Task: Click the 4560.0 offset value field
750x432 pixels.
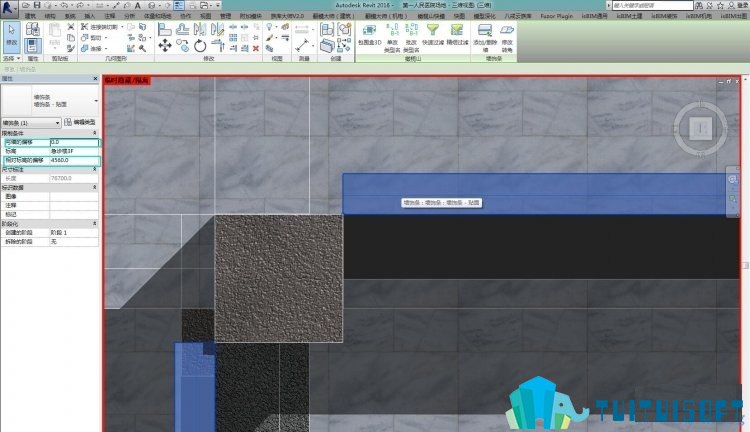Action: [74, 160]
